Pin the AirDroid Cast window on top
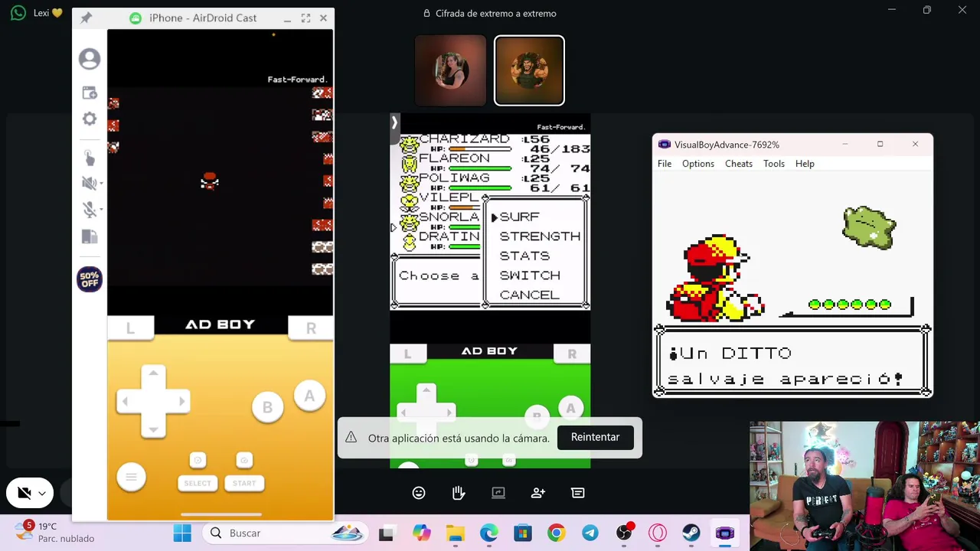980x551 pixels. click(x=86, y=18)
